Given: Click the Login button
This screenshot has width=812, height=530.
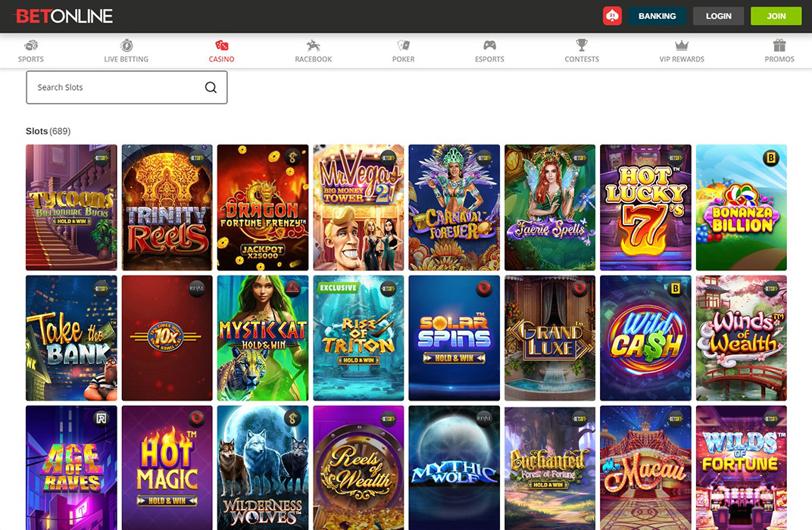Looking at the screenshot, I should pyautogui.click(x=718, y=15).
